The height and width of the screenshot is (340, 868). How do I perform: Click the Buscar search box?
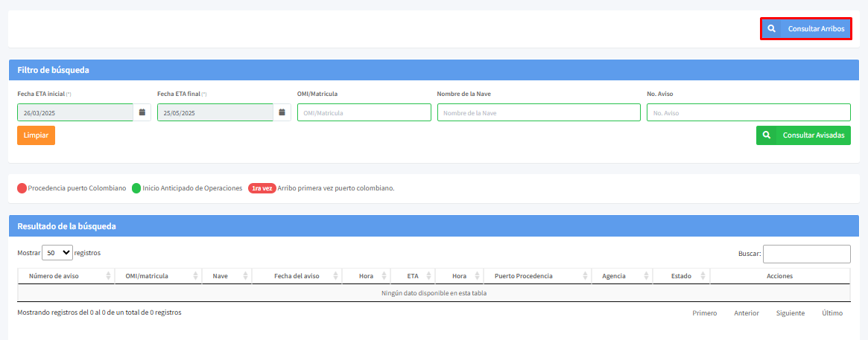tap(806, 254)
